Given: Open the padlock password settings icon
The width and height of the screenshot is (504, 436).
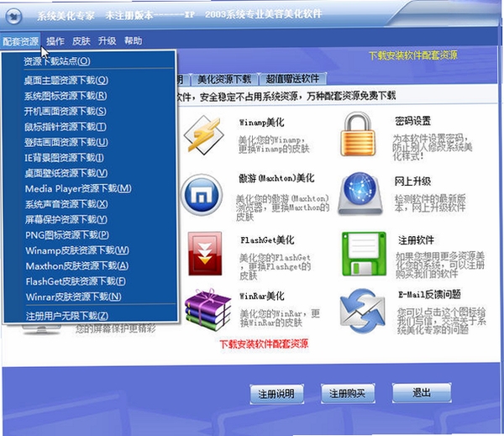Looking at the screenshot, I should pos(358,134).
